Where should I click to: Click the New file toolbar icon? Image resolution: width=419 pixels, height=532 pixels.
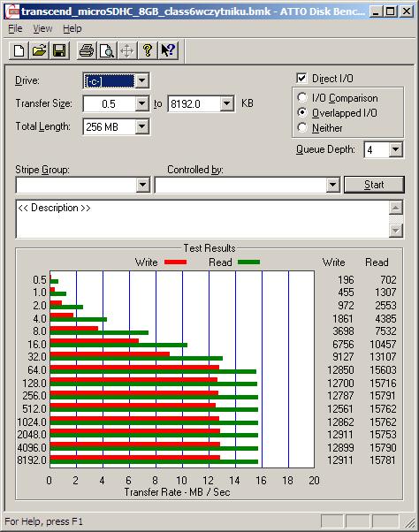coord(19,51)
